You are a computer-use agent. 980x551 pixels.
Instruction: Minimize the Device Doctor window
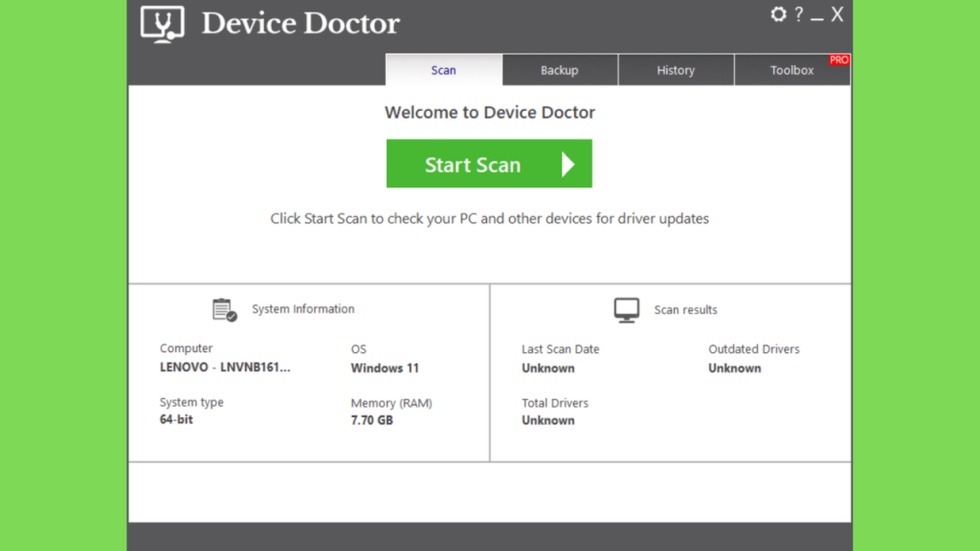[x=817, y=18]
